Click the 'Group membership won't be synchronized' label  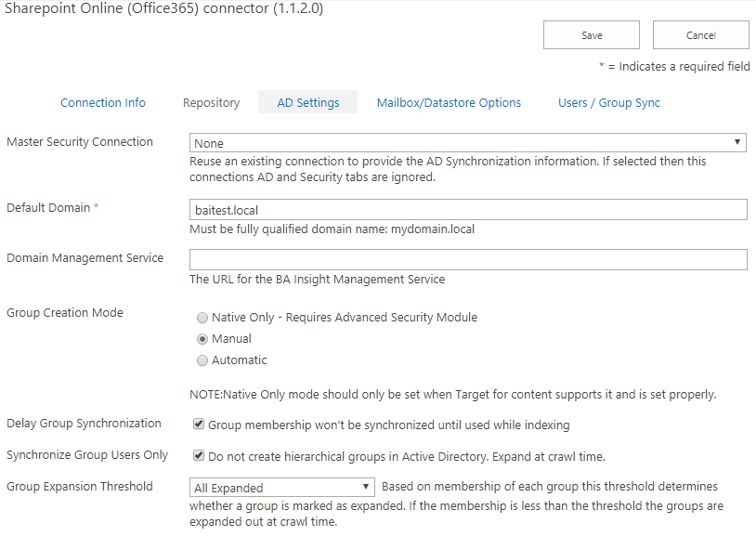point(388,425)
